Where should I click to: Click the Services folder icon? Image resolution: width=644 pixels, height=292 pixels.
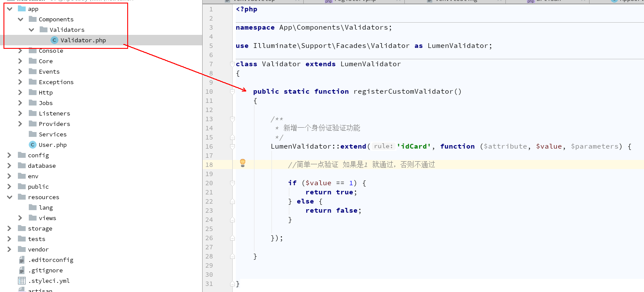(32, 134)
